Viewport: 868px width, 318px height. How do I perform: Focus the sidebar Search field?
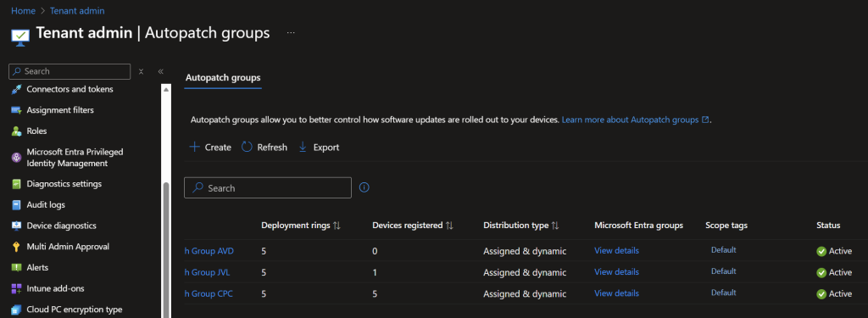coord(70,71)
